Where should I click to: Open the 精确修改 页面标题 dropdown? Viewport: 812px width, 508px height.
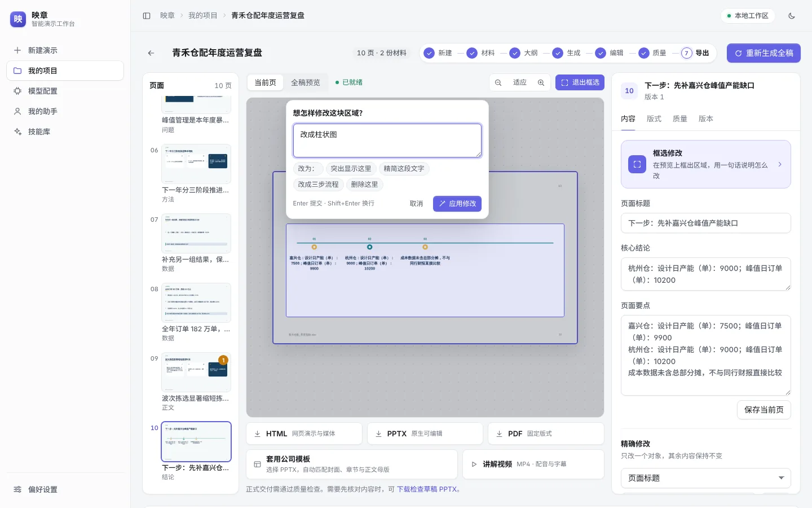[705, 478]
